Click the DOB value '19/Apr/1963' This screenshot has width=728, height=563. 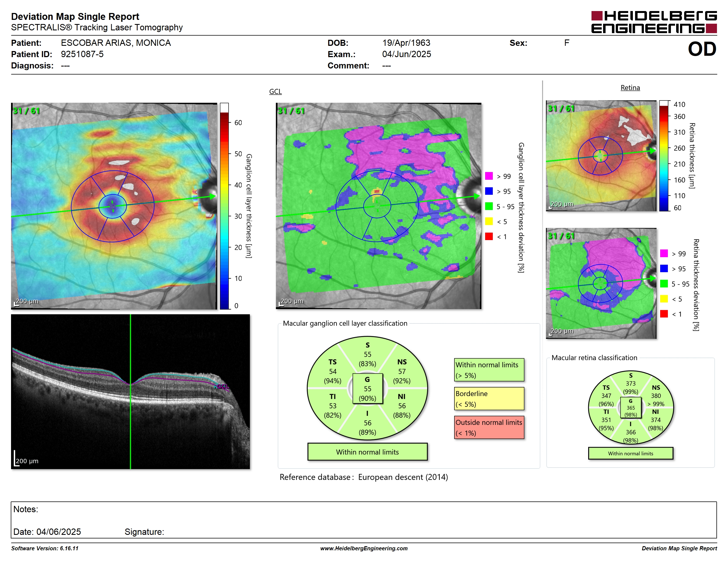(406, 43)
